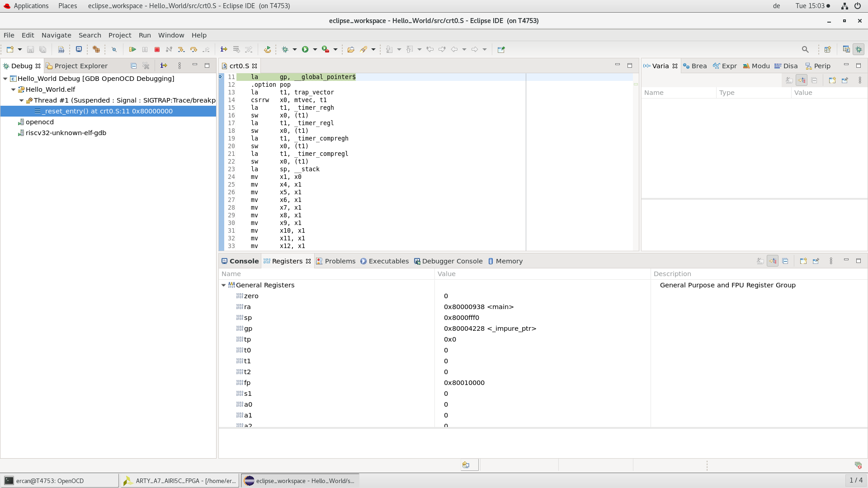Screen dimensions: 868x488
Task: Click the Disconnect icon in the toolbar
Action: (169, 49)
